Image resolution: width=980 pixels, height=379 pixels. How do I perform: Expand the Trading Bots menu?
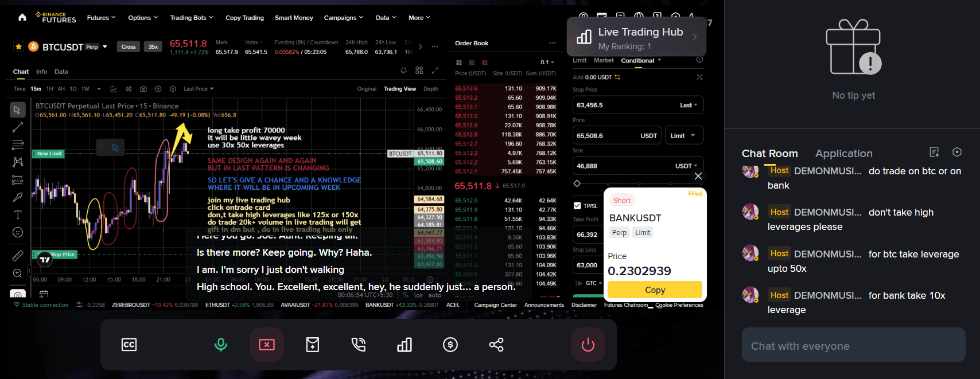192,18
